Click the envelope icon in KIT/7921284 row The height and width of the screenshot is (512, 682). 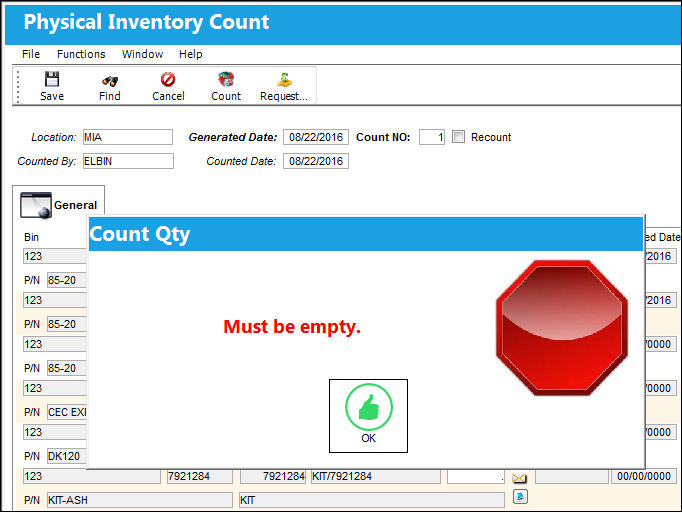click(519, 479)
